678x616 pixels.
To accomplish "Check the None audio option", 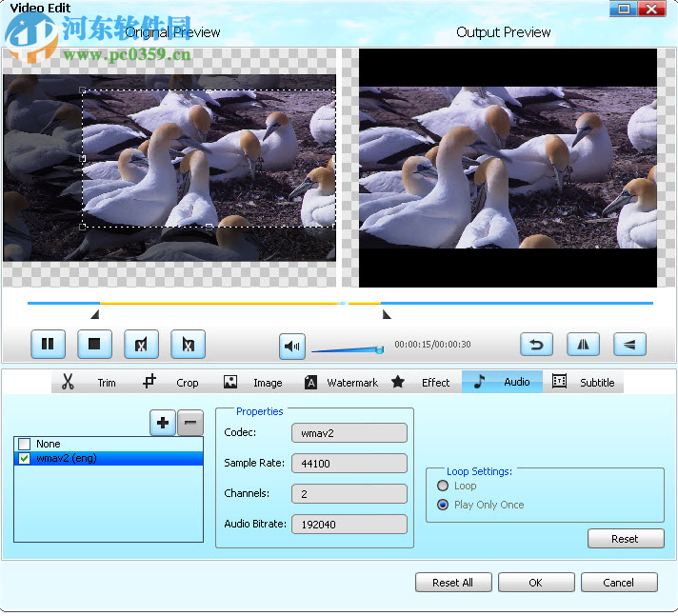I will [25, 444].
